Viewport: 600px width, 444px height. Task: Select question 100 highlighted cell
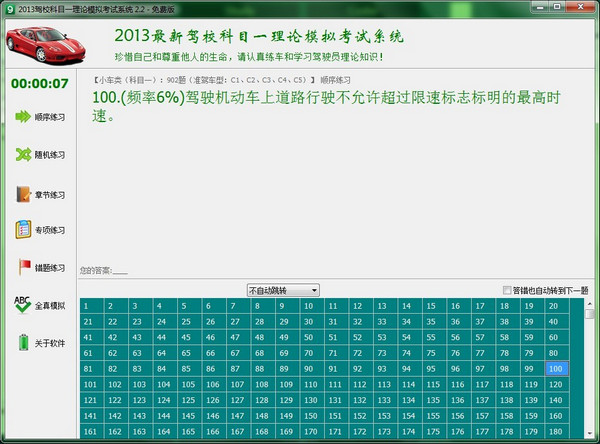pyautogui.click(x=555, y=369)
